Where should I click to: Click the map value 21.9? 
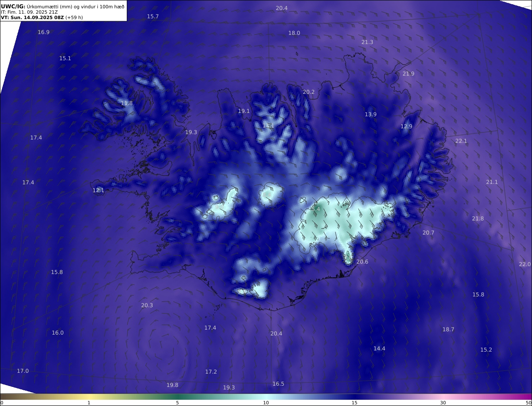coord(409,73)
